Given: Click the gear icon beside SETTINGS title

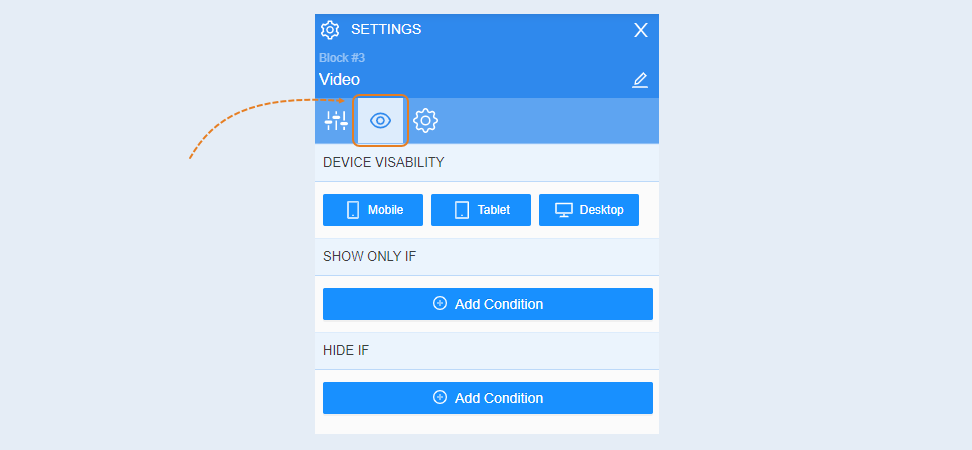Looking at the screenshot, I should [330, 30].
